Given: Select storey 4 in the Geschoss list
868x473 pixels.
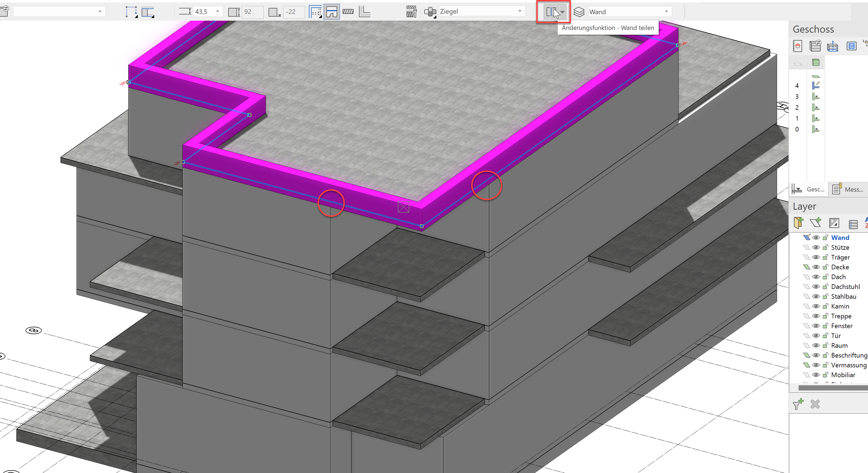Looking at the screenshot, I should click(797, 86).
